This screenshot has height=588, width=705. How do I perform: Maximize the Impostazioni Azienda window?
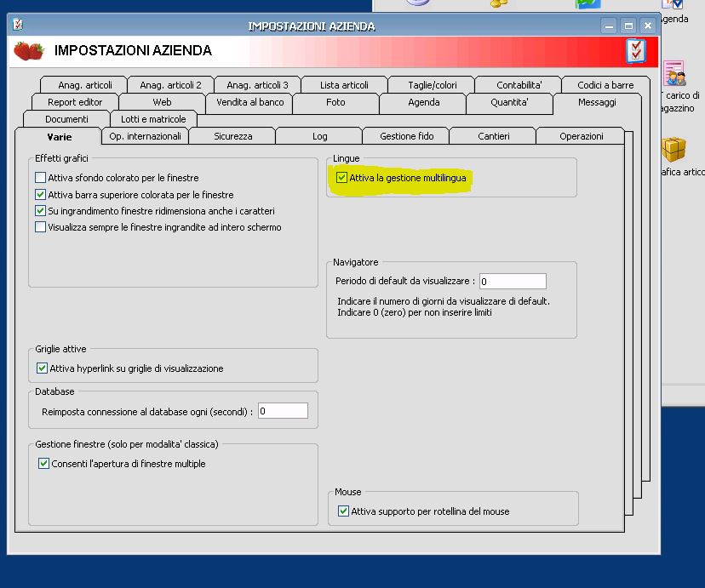pyautogui.click(x=628, y=26)
